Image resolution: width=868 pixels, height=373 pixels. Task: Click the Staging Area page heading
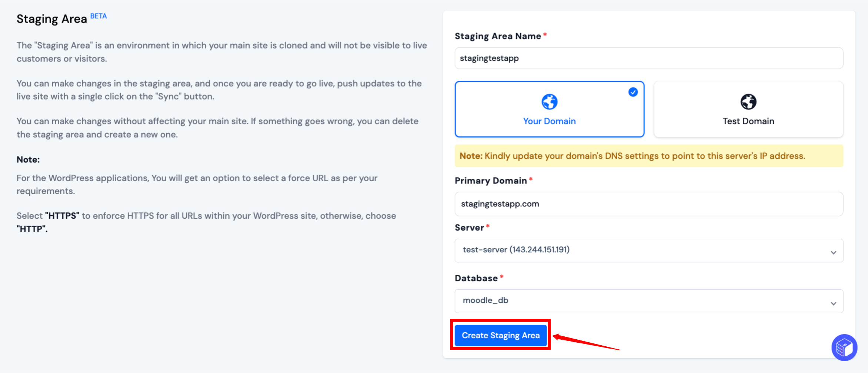tap(52, 19)
